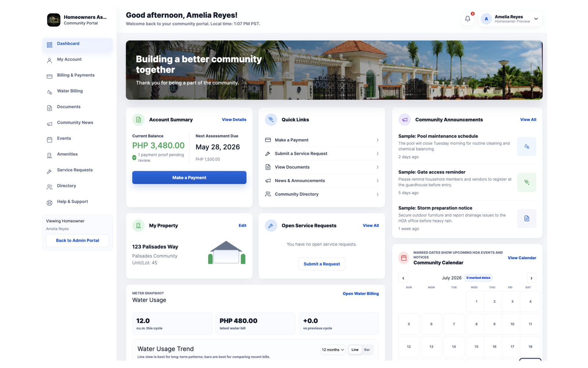The image size is (588, 368).
Task: Open the notifications bell
Action: 467,19
